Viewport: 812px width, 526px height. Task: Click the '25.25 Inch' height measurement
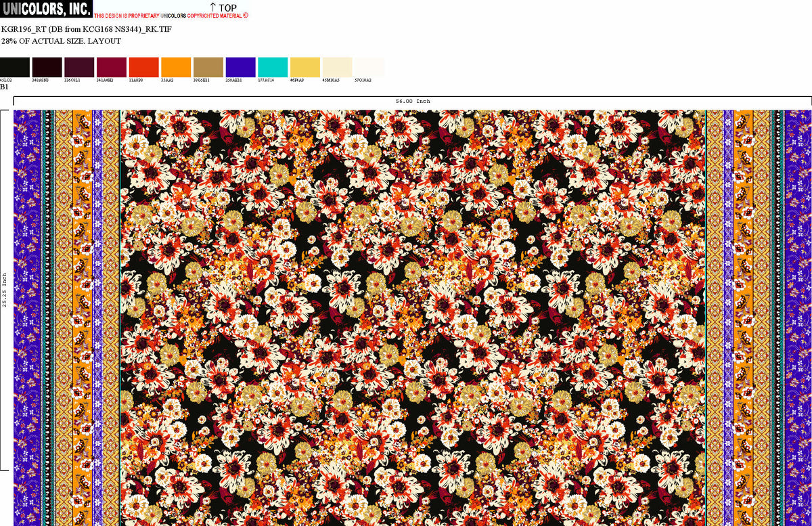pos(4,290)
